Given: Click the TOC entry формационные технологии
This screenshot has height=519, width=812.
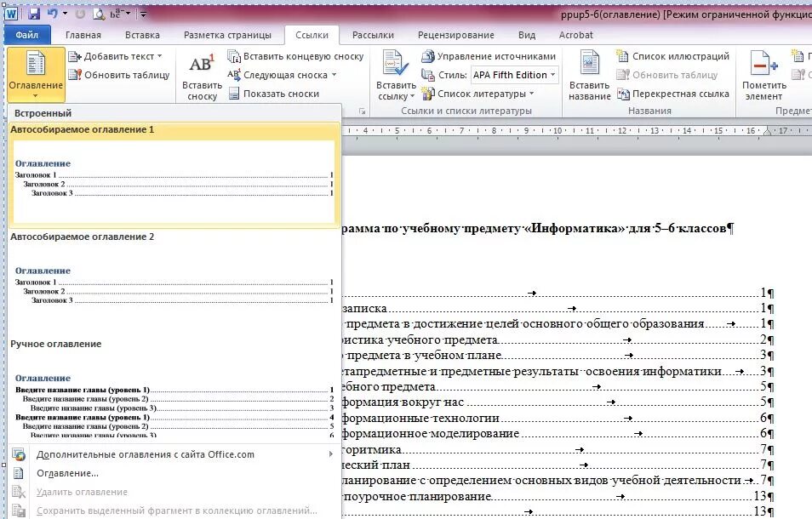Looking at the screenshot, I should 558,418.
